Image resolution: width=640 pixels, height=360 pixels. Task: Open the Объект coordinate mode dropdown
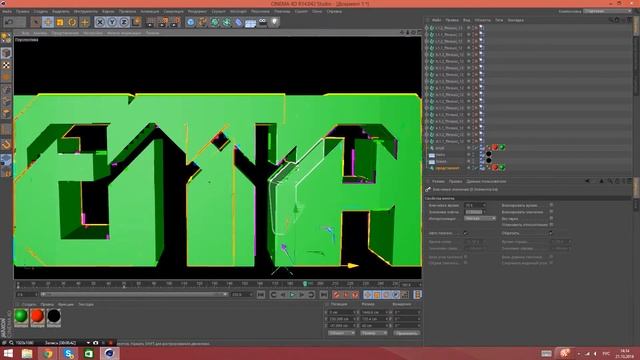click(x=341, y=333)
